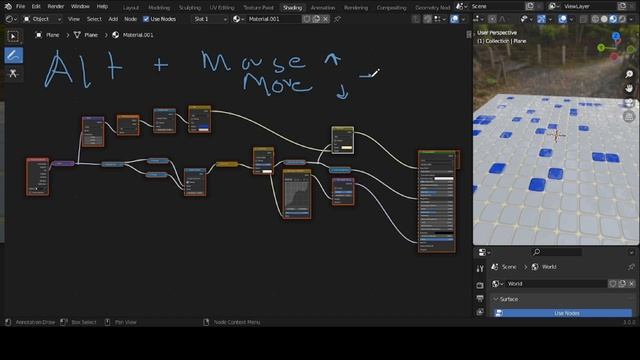Screen dimensions: 640x360
Task: Unlink Material.001 with the X button
Action: 325,19
